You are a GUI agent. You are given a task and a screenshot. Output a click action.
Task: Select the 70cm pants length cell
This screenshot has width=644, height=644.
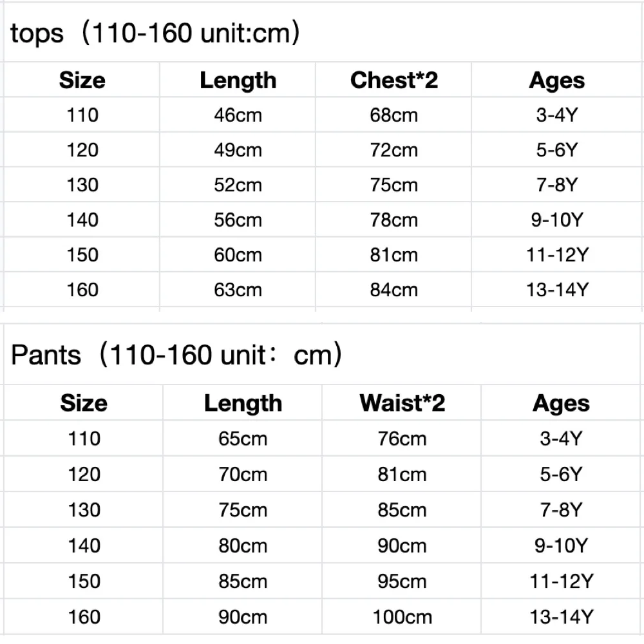pos(243,474)
